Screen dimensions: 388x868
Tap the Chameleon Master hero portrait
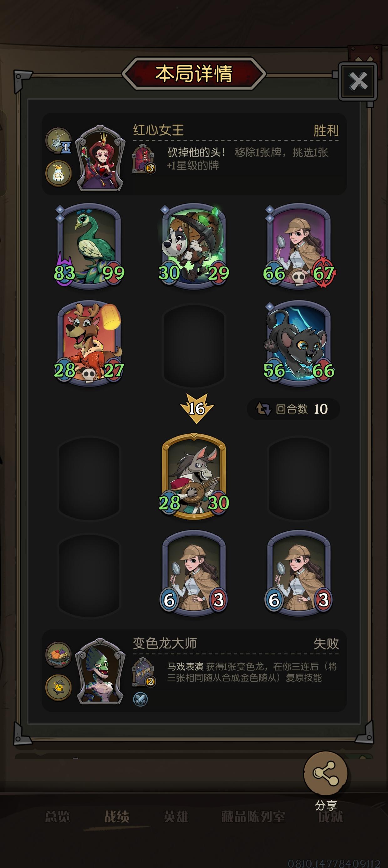[100, 671]
